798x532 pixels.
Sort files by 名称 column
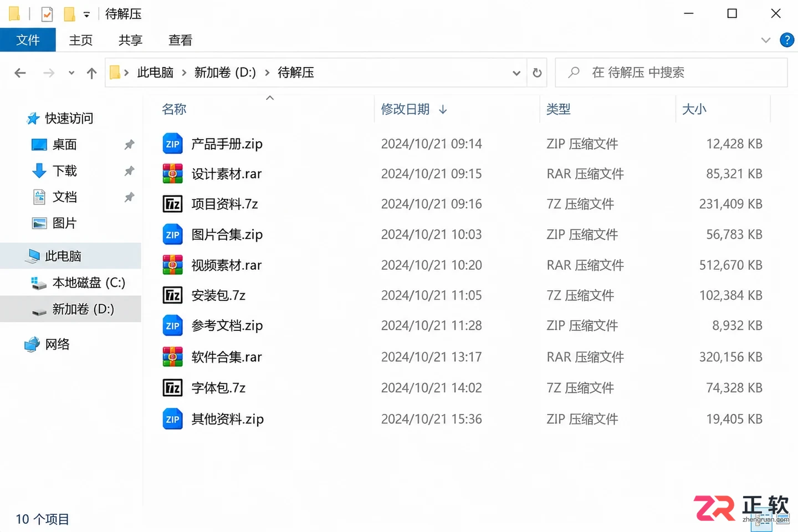[174, 109]
